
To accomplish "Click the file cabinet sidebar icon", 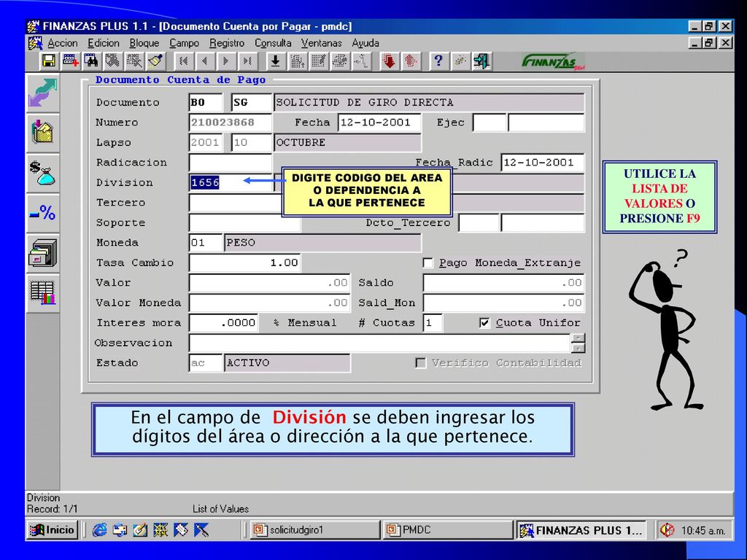I will click(x=43, y=253).
